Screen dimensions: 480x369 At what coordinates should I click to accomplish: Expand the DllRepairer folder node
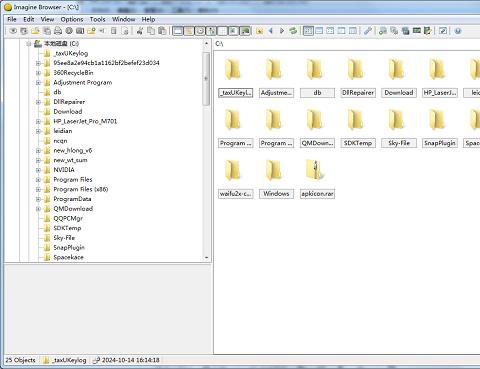pos(38,102)
